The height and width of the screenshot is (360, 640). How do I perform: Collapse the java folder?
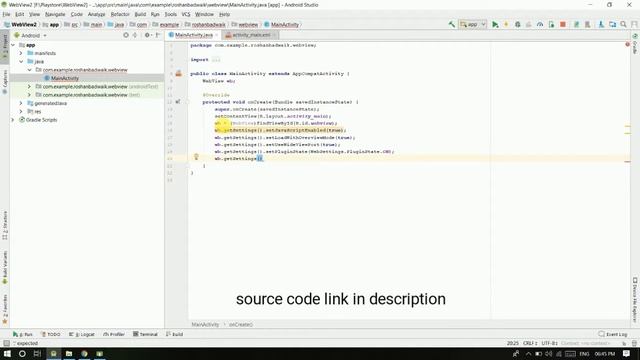click(x=21, y=62)
